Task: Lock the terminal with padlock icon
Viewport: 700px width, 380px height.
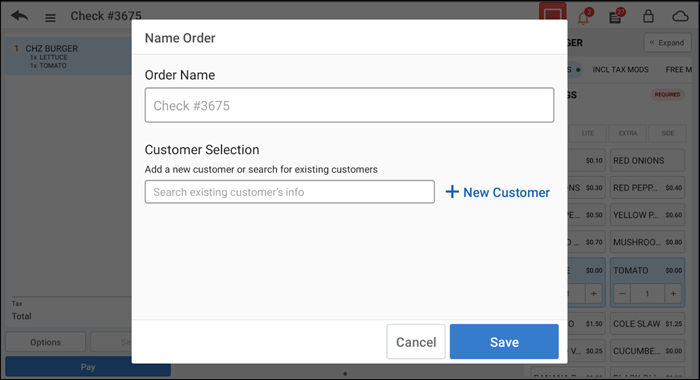Action: pyautogui.click(x=648, y=17)
